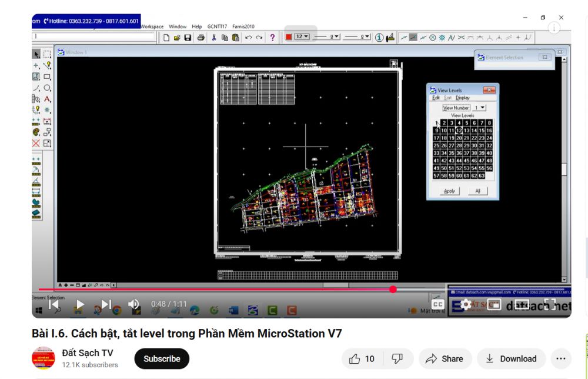588x379 pixels.
Task: Open the YouTube player settings gear
Action: pyautogui.click(x=465, y=304)
